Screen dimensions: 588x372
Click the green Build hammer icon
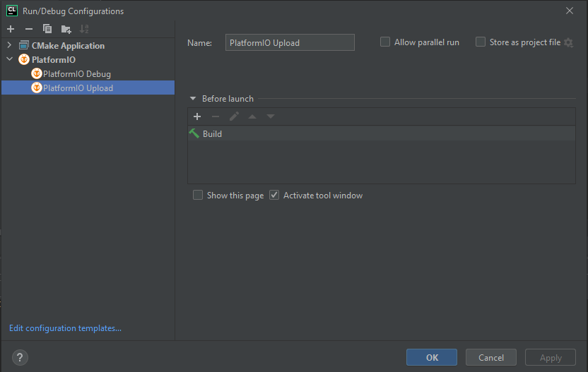[194, 133]
